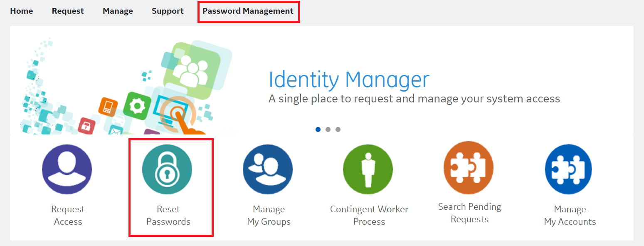Switch to the third carousel slide dot
This screenshot has height=246, width=644.
pos(338,129)
